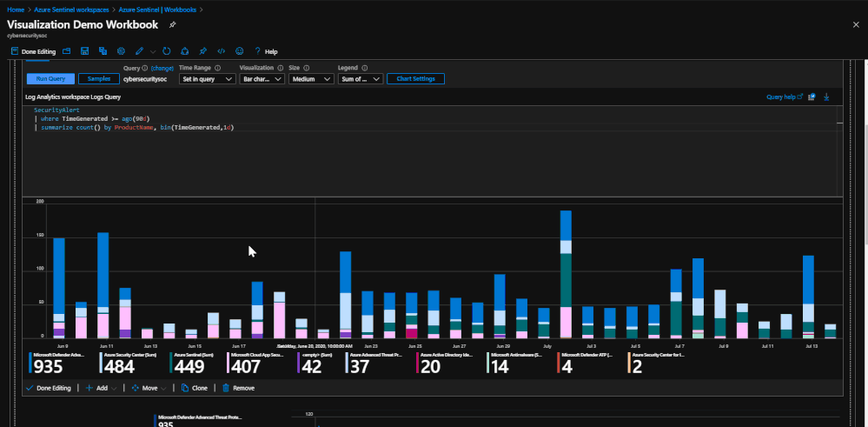Screen dimensions: 868x427
Task: Click info icon next to Visualization
Action: (280, 68)
